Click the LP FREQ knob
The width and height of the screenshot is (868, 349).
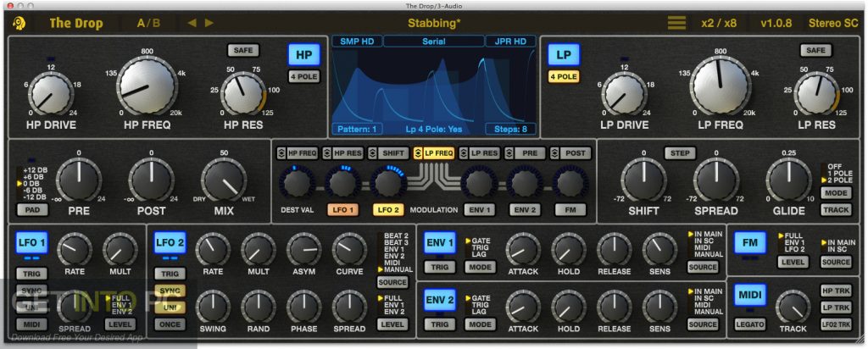click(x=721, y=87)
